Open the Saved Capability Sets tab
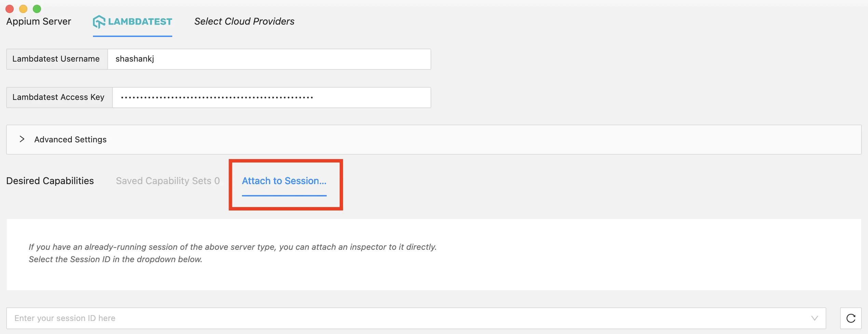868x334 pixels. [167, 181]
